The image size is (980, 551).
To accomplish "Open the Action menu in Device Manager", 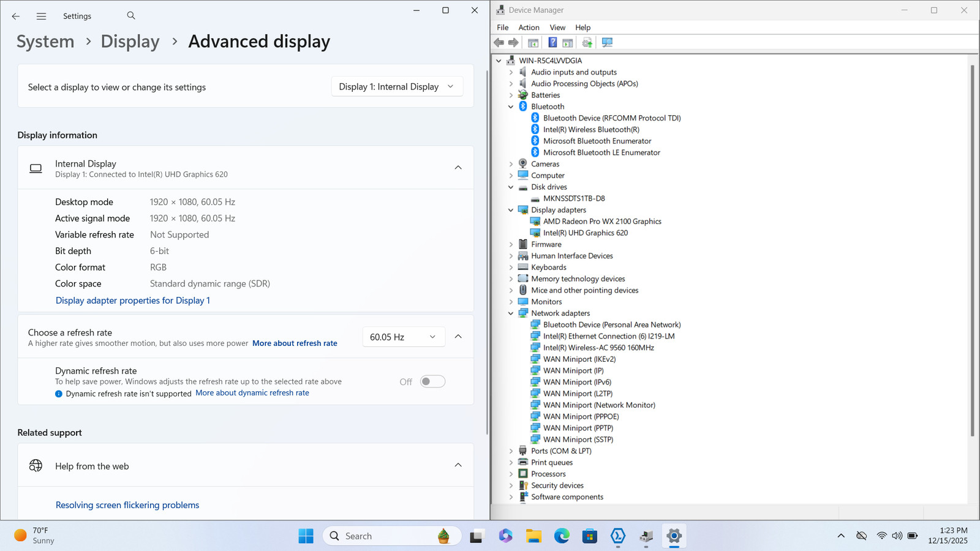I will 529,28.
